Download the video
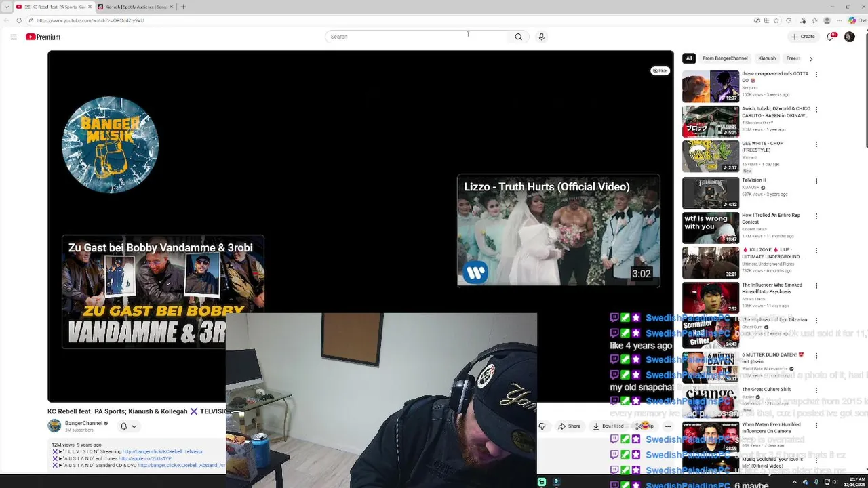Screen dimensions: 868x488 click(x=608, y=426)
